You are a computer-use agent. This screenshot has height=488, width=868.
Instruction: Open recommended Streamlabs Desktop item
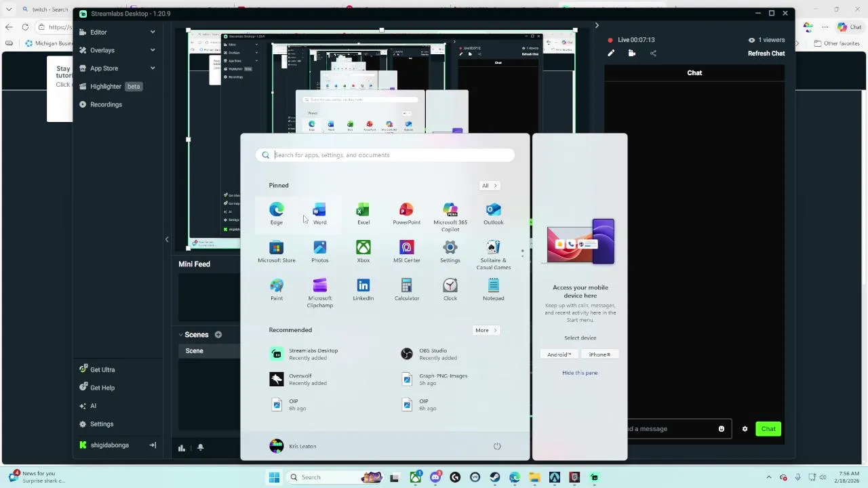point(304,354)
